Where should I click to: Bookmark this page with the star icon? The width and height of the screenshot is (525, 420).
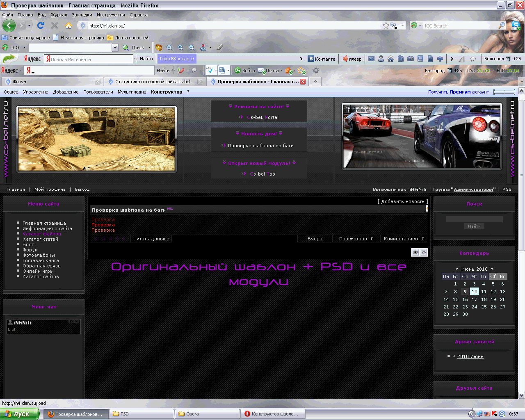[x=386, y=25]
